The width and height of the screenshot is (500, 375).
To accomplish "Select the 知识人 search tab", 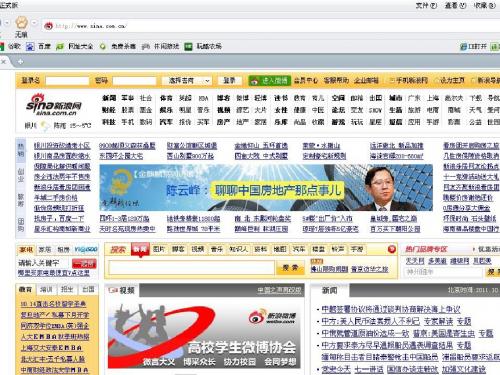I will [238, 249].
